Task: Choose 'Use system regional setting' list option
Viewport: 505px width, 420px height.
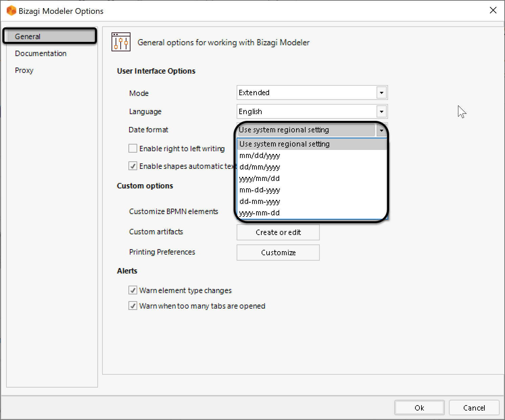Action: 312,144
